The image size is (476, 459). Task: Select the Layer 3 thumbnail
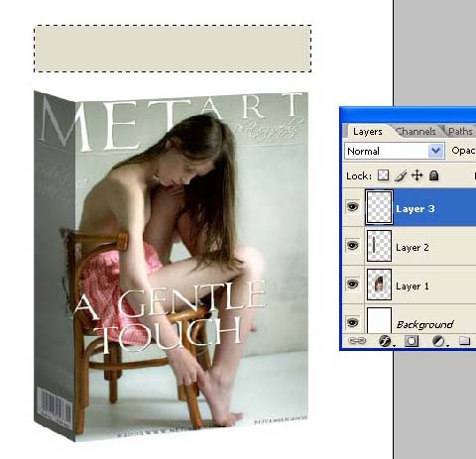[379, 207]
